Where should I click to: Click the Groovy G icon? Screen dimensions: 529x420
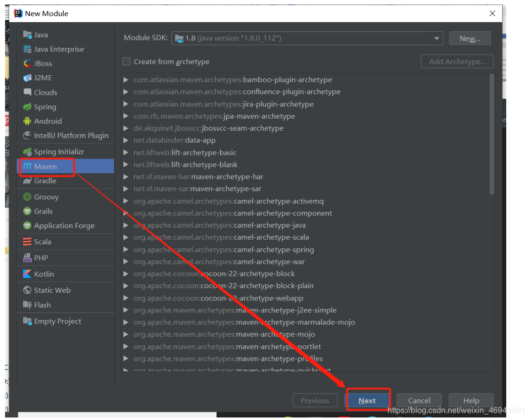[27, 196]
